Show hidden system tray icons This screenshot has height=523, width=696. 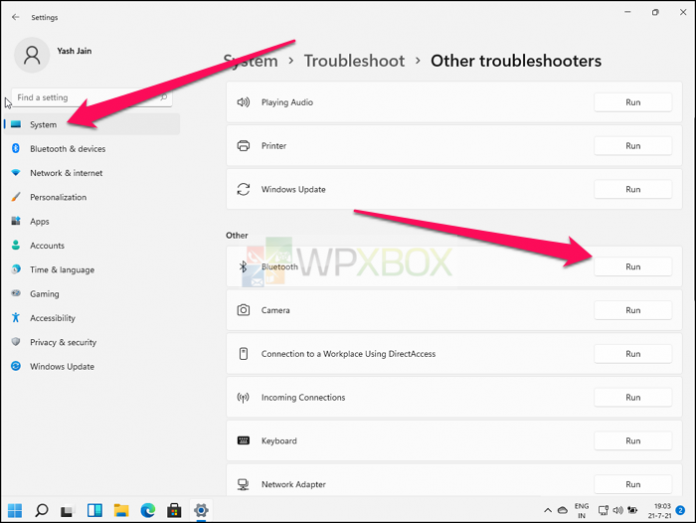pos(548,511)
